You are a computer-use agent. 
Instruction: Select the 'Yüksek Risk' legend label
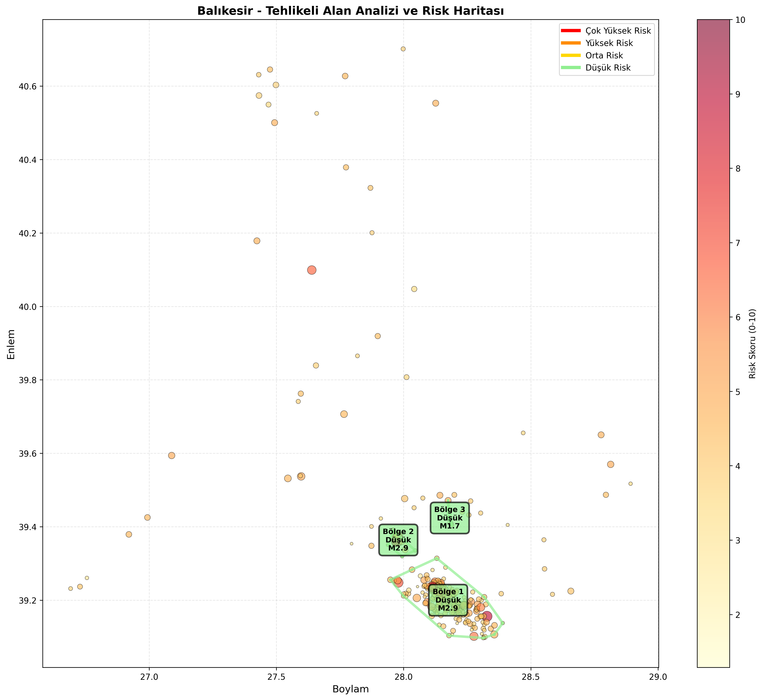(609, 43)
